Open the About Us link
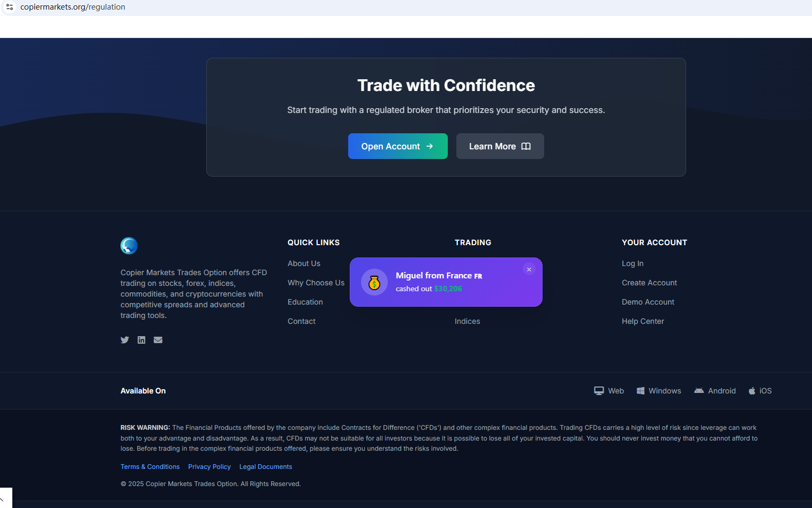The height and width of the screenshot is (508, 812). [x=304, y=263]
